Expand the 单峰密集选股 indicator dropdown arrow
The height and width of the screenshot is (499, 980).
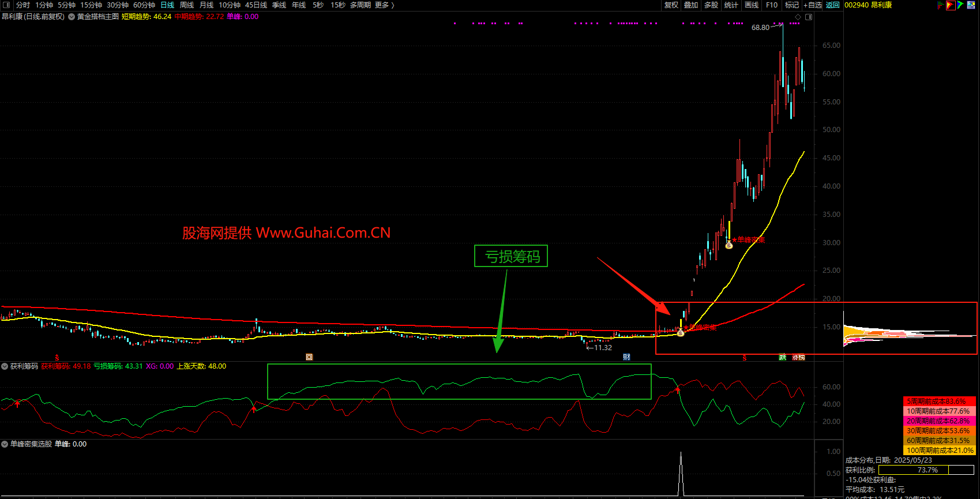pos(5,444)
